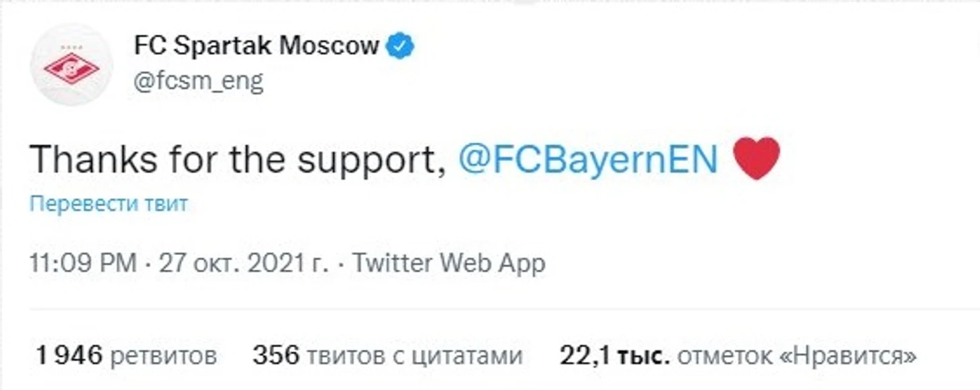Click the blue verified badge
This screenshot has height=390, width=980.
pos(401,46)
